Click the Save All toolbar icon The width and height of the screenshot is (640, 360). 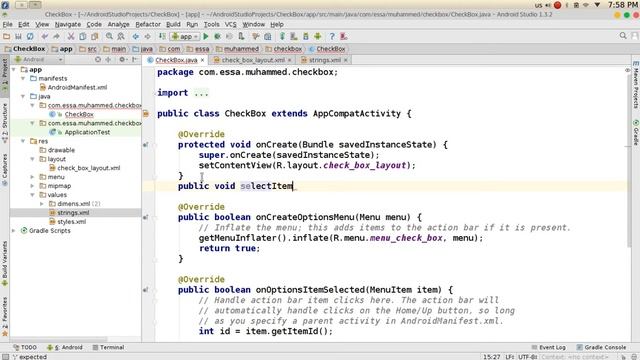point(18,36)
